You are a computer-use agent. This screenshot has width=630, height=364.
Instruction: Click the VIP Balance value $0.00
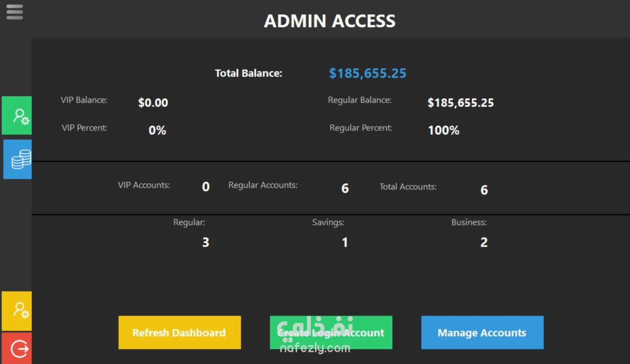tap(153, 103)
